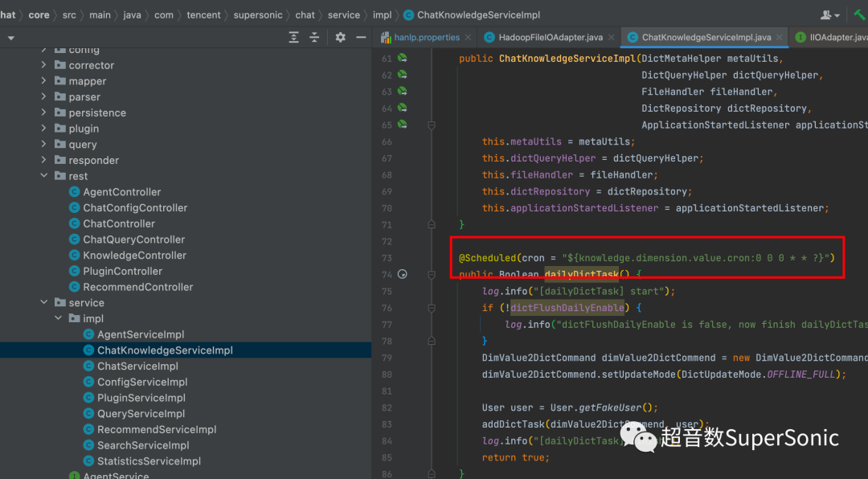The image size is (868, 479).
Task: Click the scheduled gutter icon on line 74
Action: (x=403, y=274)
